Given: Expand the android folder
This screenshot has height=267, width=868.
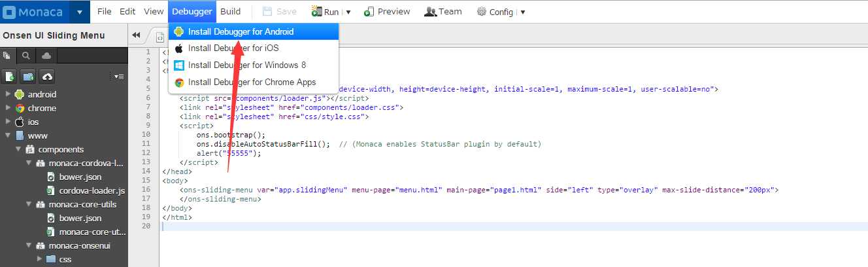Looking at the screenshot, I should click(x=7, y=94).
